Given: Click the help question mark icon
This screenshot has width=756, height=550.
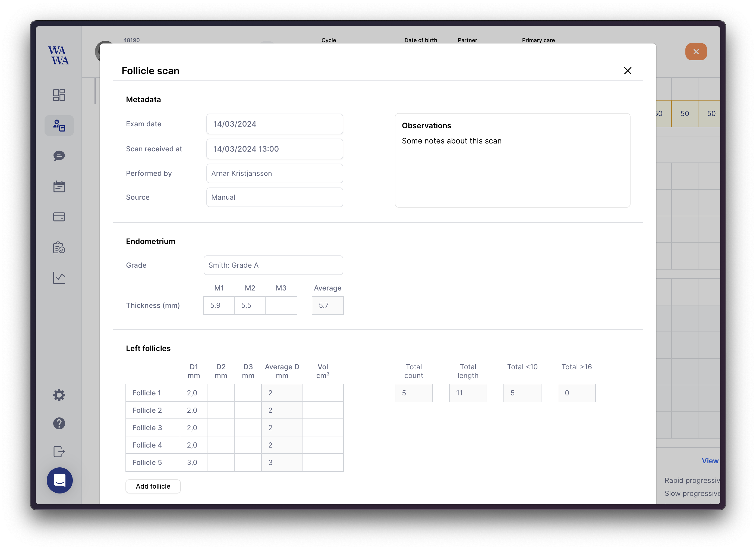Looking at the screenshot, I should pos(59,423).
